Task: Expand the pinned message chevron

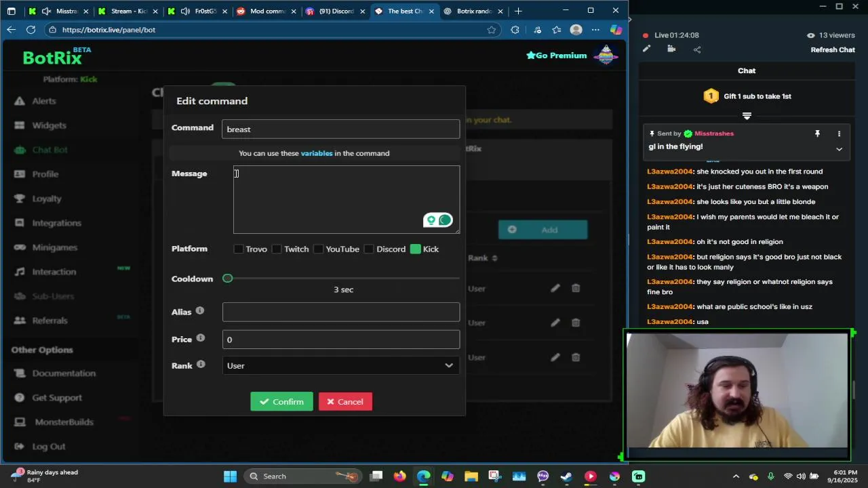Action: click(839, 149)
